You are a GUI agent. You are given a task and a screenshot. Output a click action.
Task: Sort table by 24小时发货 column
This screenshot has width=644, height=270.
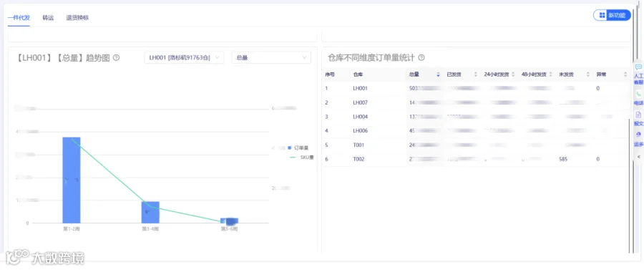pos(513,74)
